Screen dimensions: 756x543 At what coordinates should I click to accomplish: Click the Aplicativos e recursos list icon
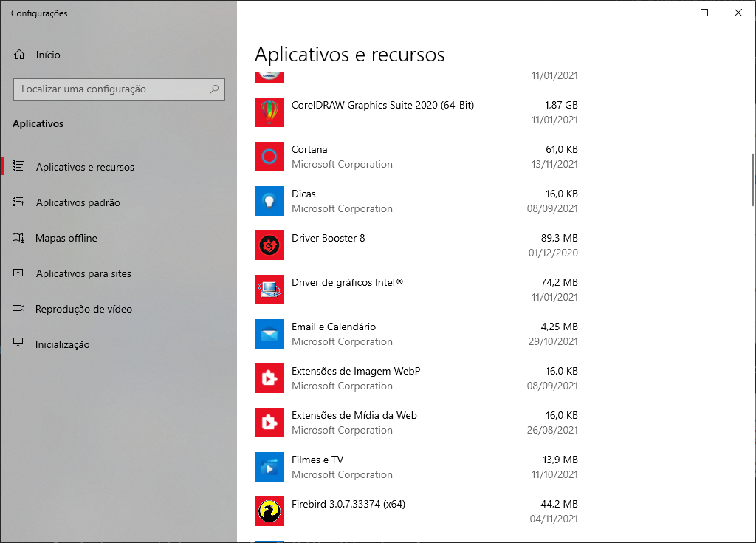pyautogui.click(x=18, y=166)
